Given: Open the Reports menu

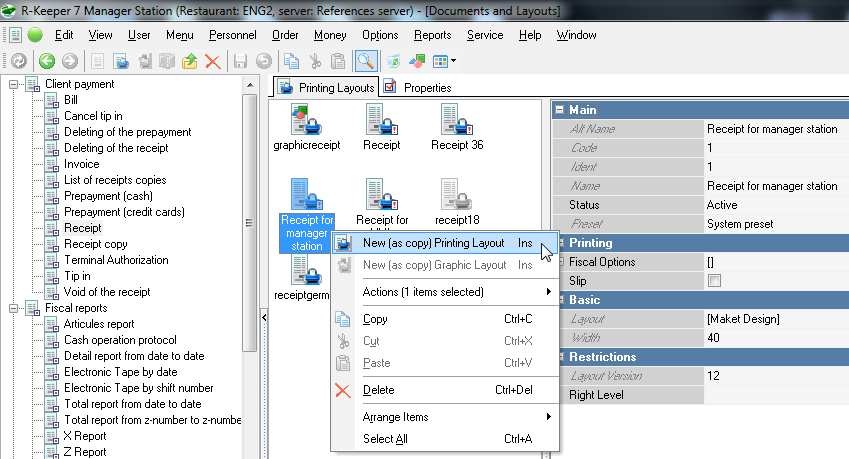Looking at the screenshot, I should pyautogui.click(x=432, y=35).
